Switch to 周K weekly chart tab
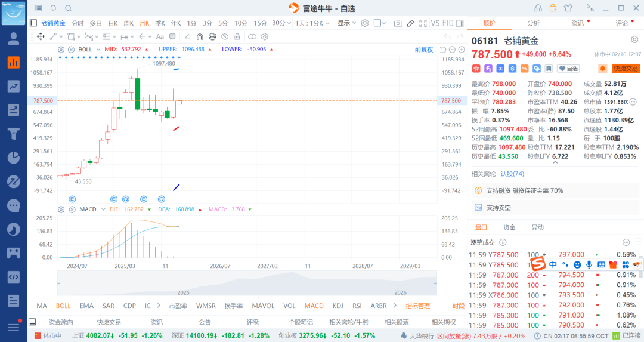The image size is (644, 342). click(129, 23)
